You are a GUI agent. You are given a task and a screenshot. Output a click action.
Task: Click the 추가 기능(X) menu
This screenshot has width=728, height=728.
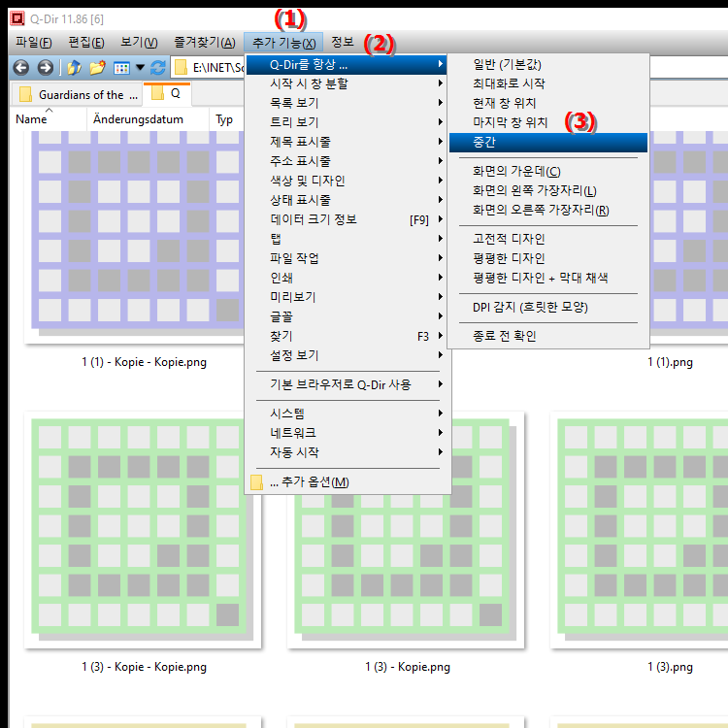click(283, 43)
